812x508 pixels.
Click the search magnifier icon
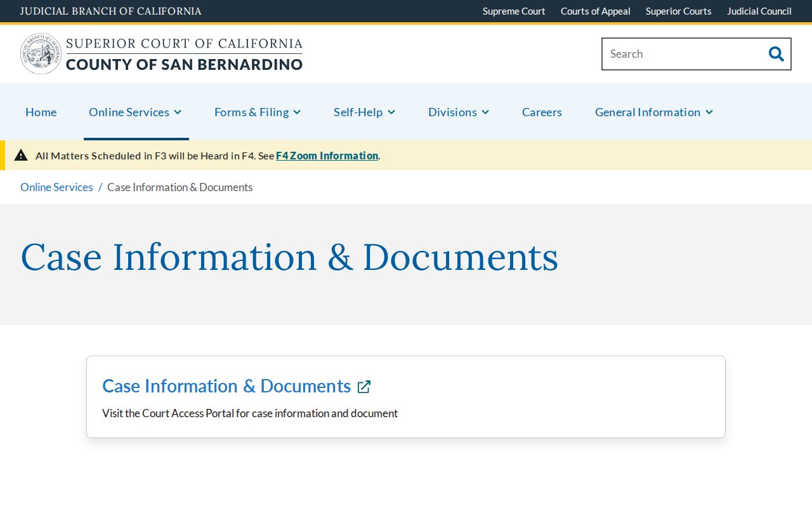(776, 54)
